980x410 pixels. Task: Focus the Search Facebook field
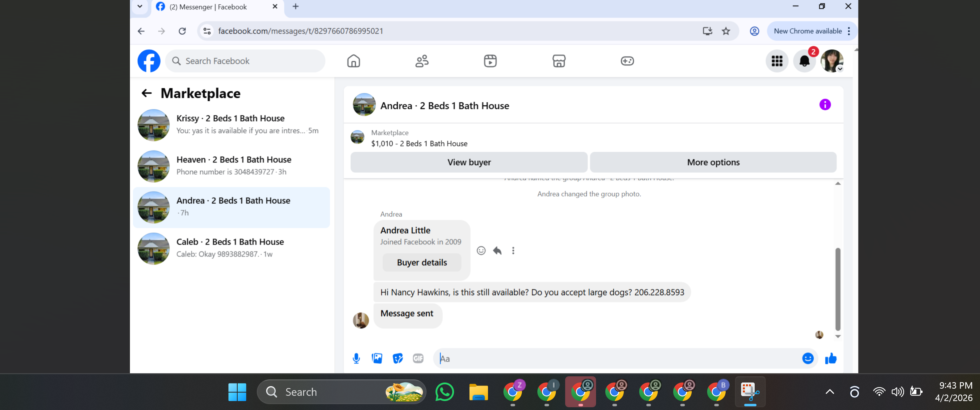tap(245, 61)
